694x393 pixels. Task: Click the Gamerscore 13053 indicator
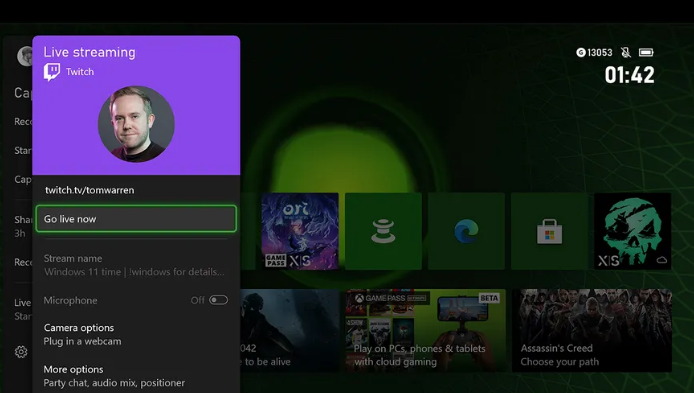594,53
